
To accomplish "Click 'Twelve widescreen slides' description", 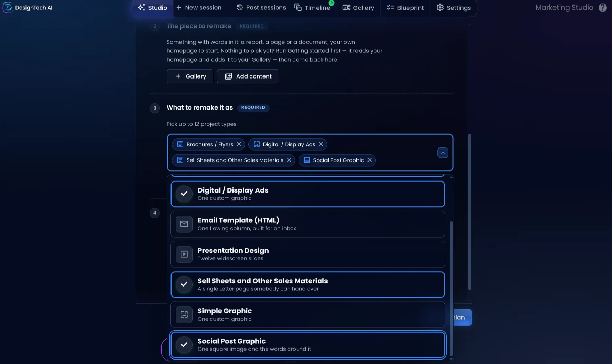I will coord(230,259).
